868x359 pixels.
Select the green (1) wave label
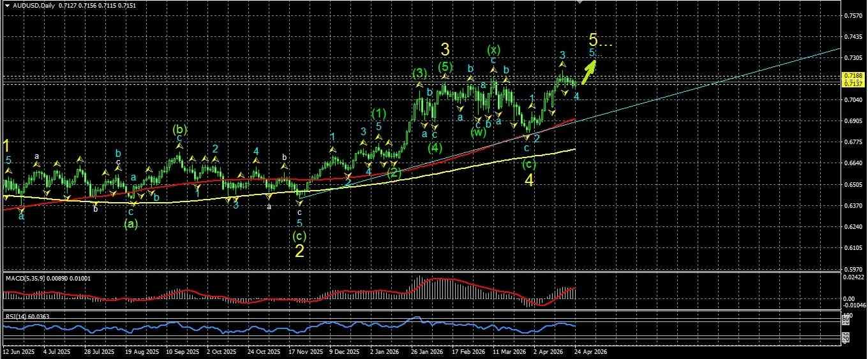[x=379, y=114]
